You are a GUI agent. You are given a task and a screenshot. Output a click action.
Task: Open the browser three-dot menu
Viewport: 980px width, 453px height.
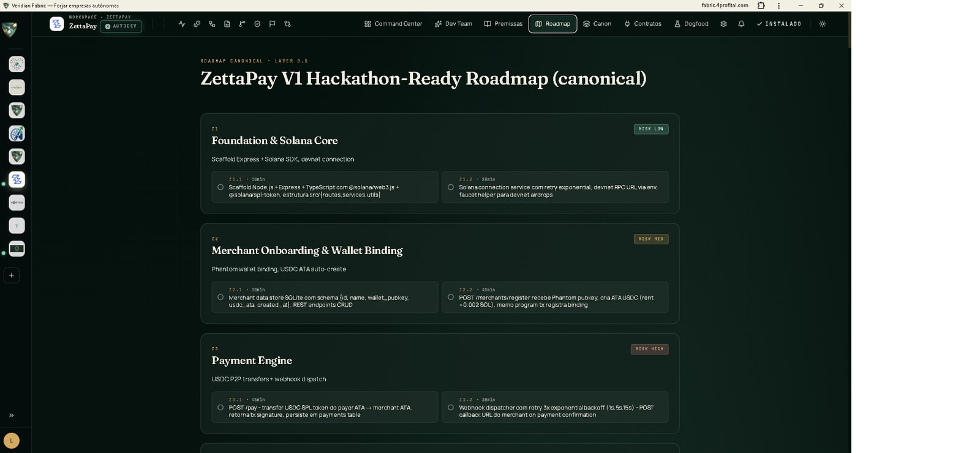tap(779, 6)
